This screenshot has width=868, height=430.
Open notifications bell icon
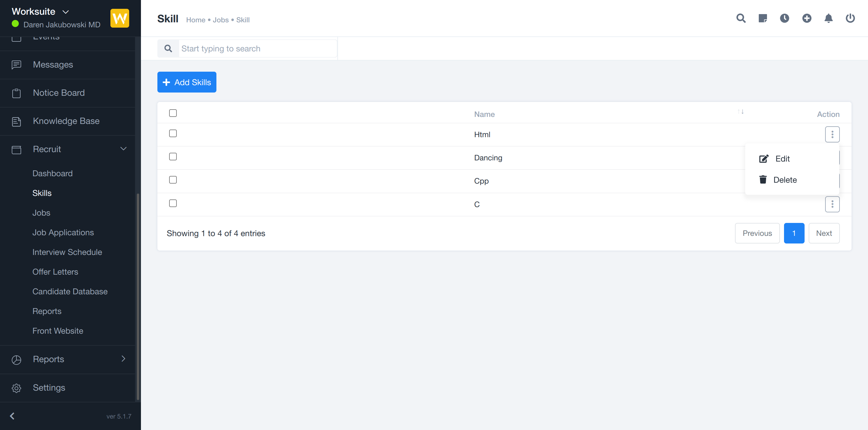pos(829,18)
